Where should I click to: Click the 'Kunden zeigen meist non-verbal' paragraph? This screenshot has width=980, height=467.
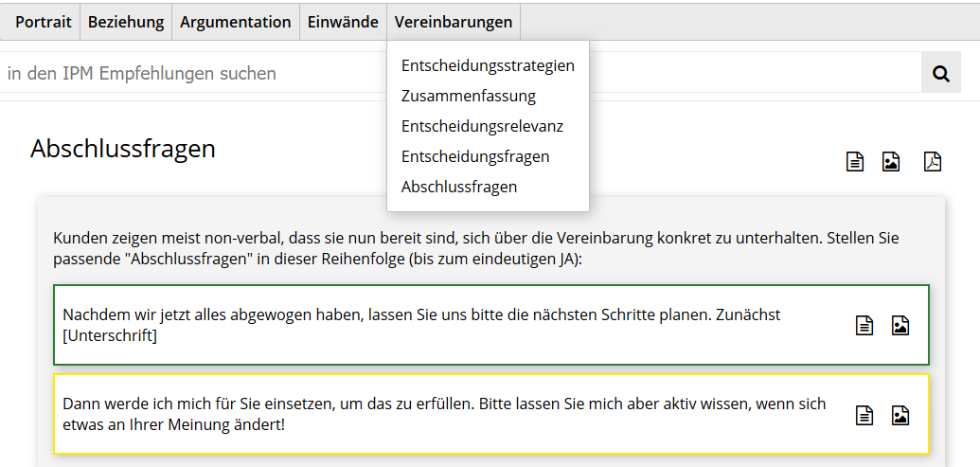[x=476, y=248]
